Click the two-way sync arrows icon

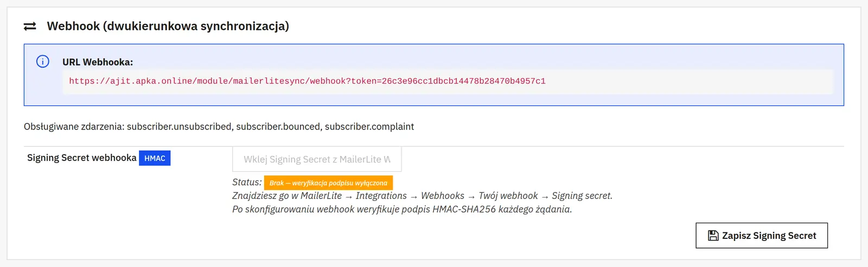pyautogui.click(x=30, y=26)
